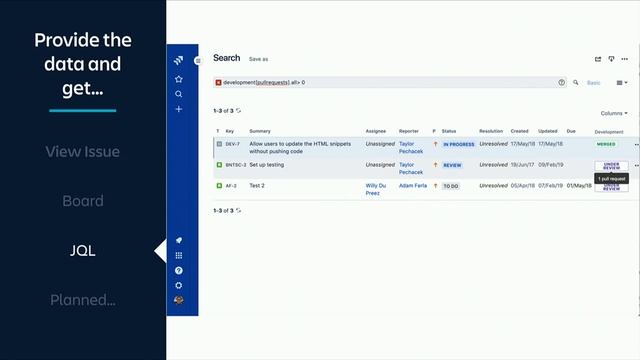
Task: Refresh results icon beside top 1-3 of 3
Action: [238, 111]
